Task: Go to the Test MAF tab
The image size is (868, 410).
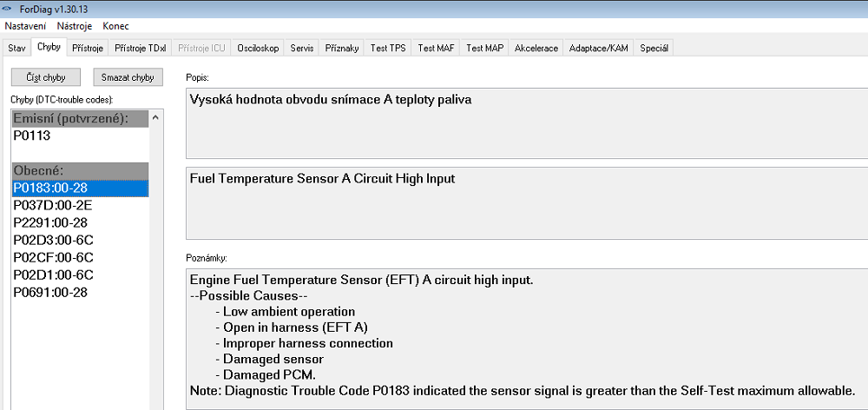Action: point(436,48)
